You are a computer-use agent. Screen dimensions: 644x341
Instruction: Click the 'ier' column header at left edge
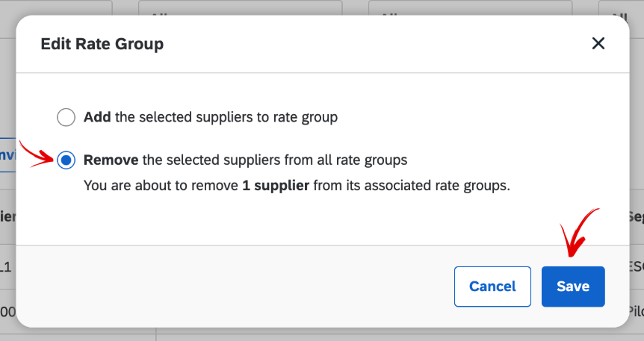pyautogui.click(x=7, y=216)
